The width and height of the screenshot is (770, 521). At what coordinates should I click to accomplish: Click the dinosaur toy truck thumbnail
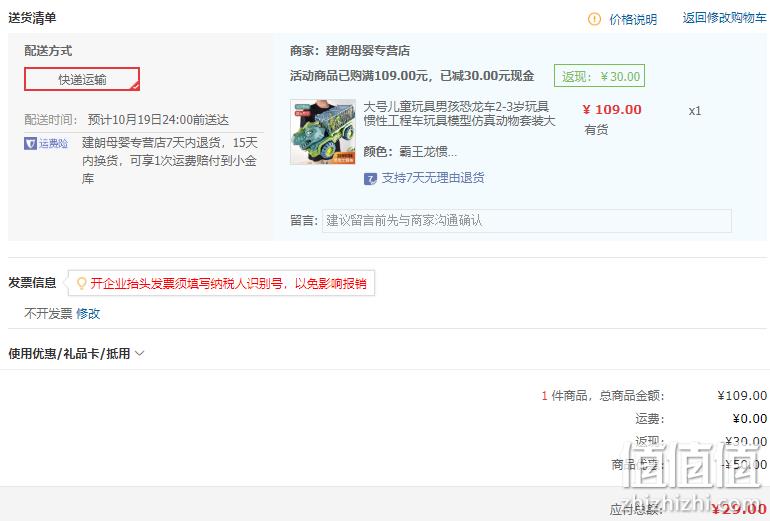[x=323, y=132]
